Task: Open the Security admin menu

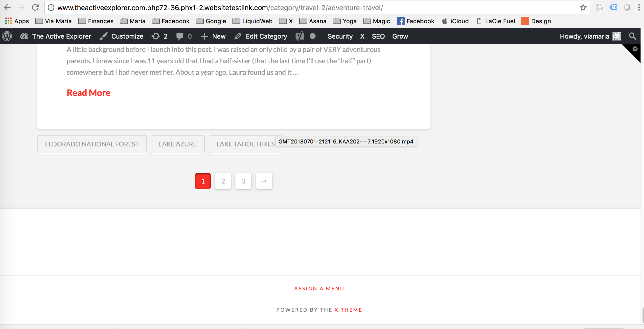Action: click(x=340, y=36)
